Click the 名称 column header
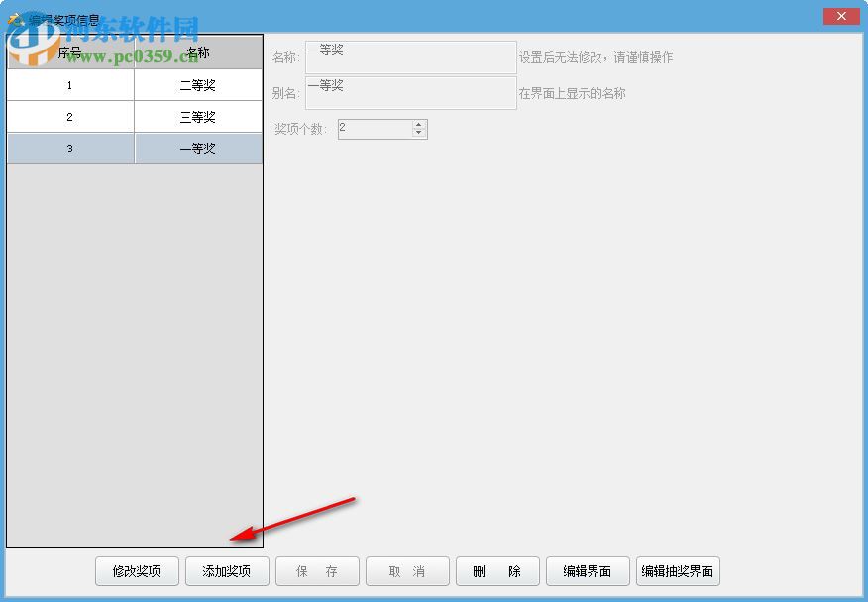The width and height of the screenshot is (868, 602). click(197, 52)
